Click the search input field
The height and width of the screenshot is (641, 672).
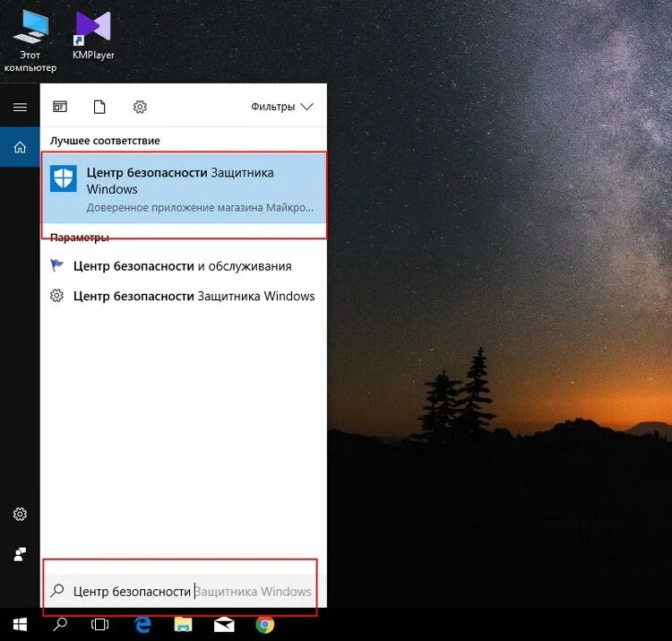(185, 591)
